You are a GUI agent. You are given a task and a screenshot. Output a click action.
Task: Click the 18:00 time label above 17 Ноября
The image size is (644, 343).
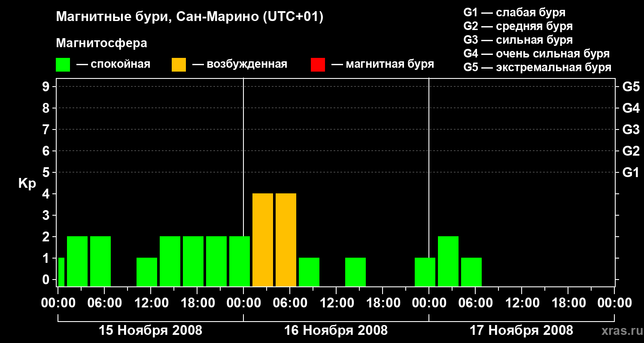click(568, 303)
